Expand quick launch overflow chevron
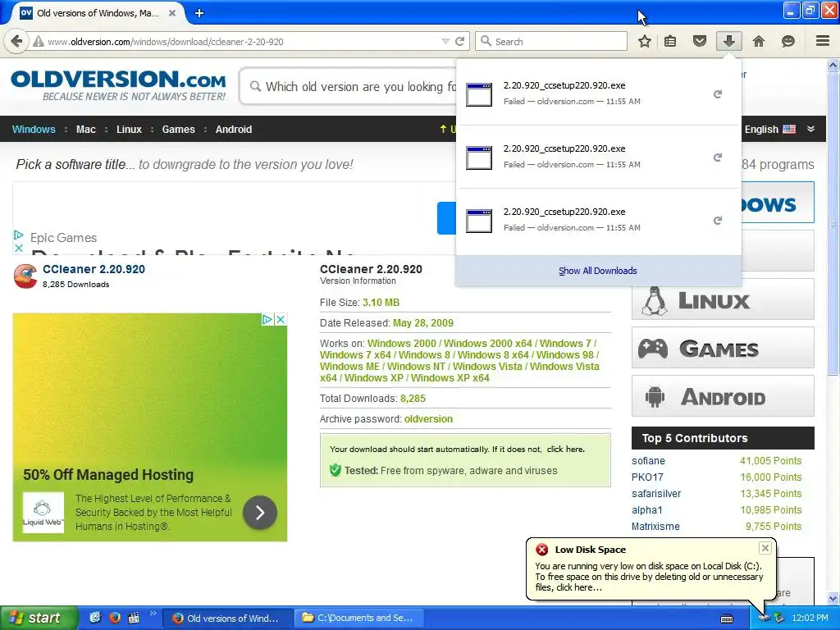Screen dimensions: 840x630 (153, 614)
